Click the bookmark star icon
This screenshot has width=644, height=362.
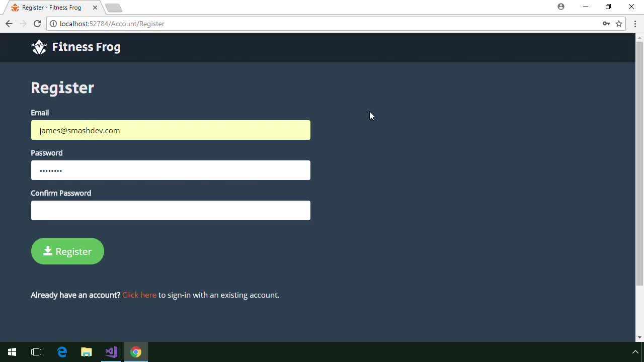click(x=619, y=24)
